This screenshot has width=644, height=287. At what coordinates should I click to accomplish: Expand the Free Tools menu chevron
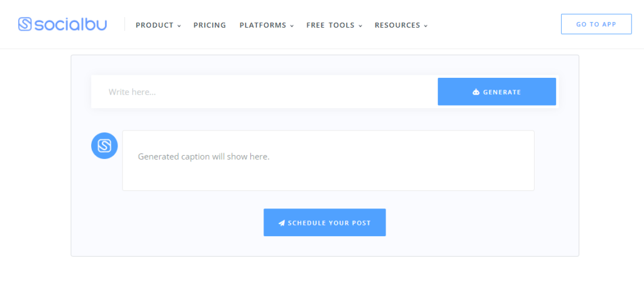(361, 26)
